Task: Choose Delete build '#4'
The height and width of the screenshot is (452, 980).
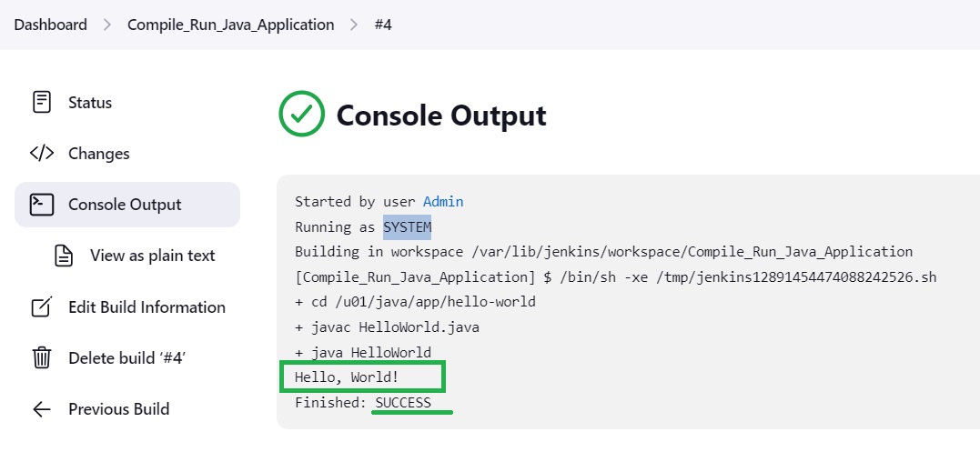Action: pos(126,357)
